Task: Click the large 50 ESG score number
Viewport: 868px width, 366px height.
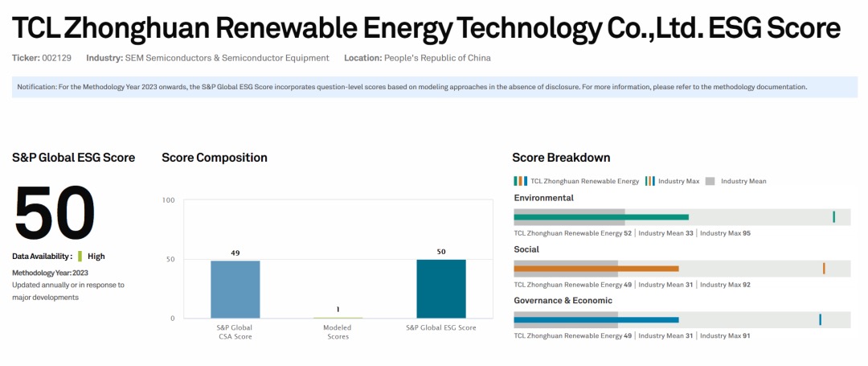Action: (55, 212)
